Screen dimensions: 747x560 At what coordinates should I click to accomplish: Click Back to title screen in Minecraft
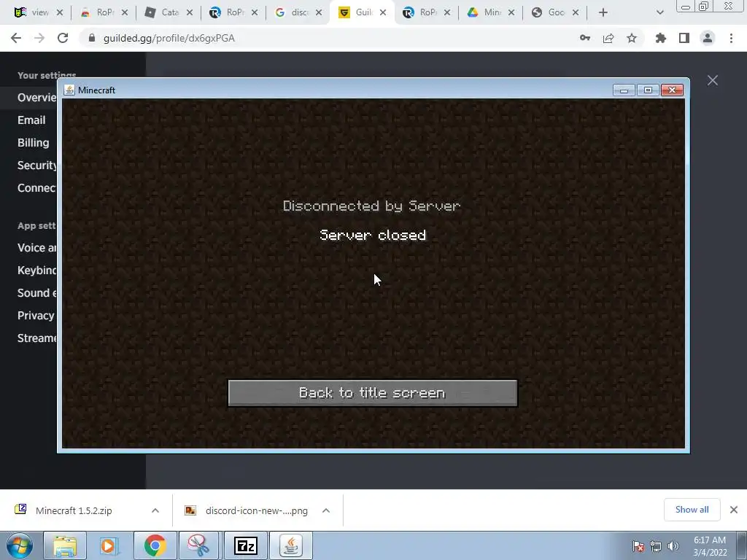(x=373, y=393)
